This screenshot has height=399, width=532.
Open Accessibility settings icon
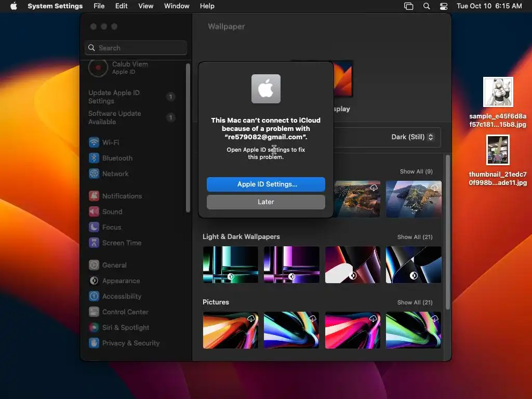94,297
